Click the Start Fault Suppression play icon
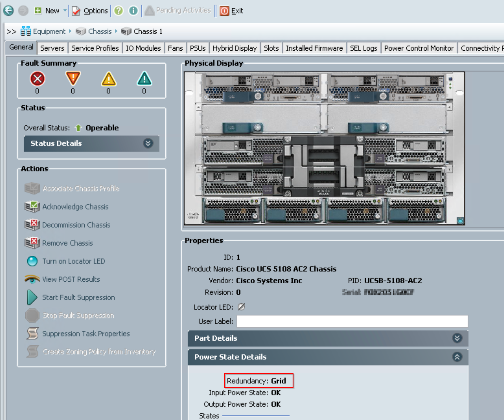This screenshot has width=504, height=420. click(32, 297)
